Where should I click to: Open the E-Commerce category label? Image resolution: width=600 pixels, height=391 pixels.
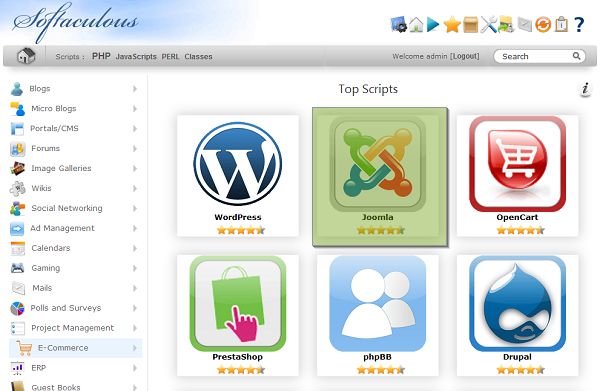click(x=63, y=348)
